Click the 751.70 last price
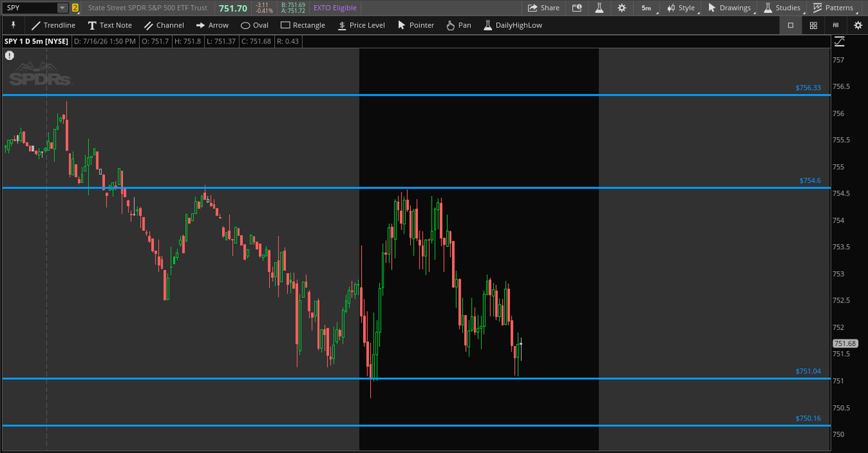The height and width of the screenshot is (453, 868). pyautogui.click(x=233, y=8)
